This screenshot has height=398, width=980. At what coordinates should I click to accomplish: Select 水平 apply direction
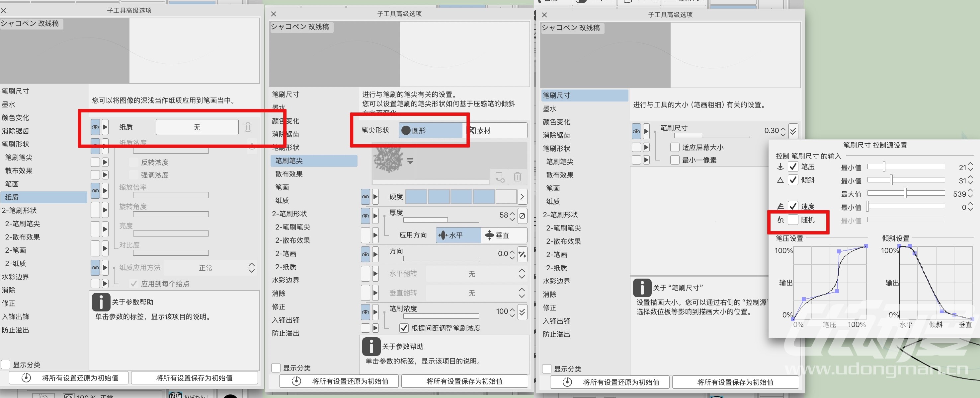coord(458,235)
